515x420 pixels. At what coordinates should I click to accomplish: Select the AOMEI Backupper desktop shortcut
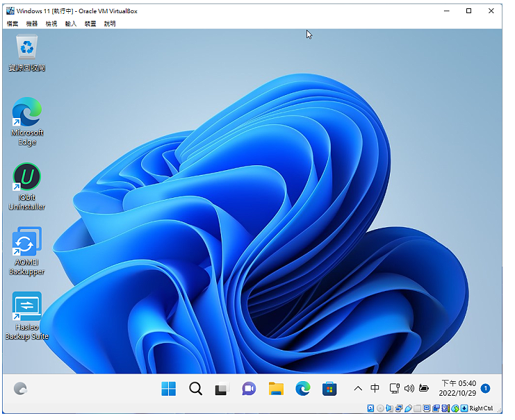tap(27, 251)
